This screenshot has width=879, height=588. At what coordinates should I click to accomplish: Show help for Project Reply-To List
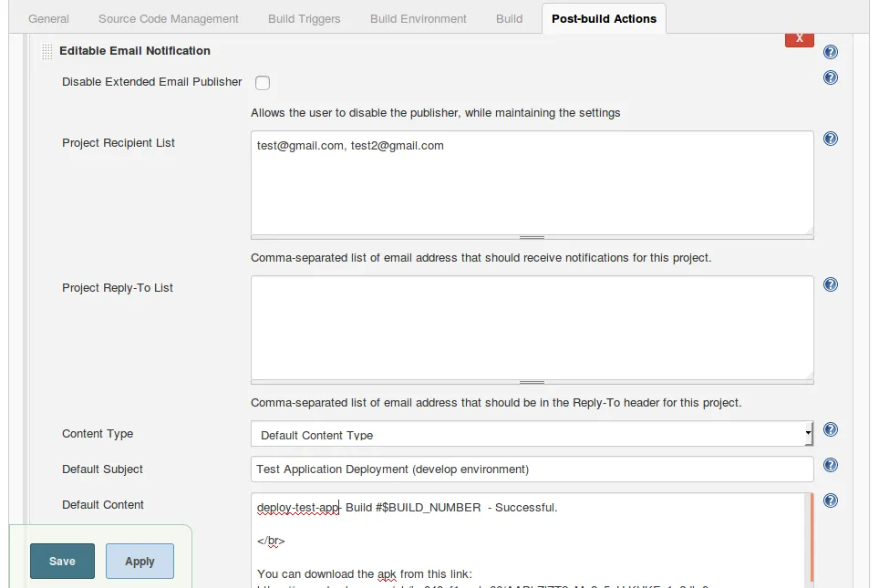pyautogui.click(x=831, y=284)
